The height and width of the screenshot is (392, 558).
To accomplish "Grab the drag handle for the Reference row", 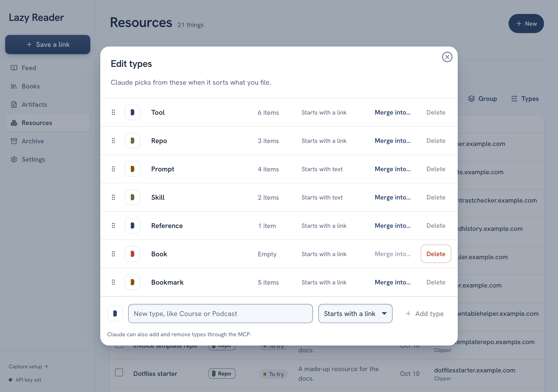I will tap(113, 226).
